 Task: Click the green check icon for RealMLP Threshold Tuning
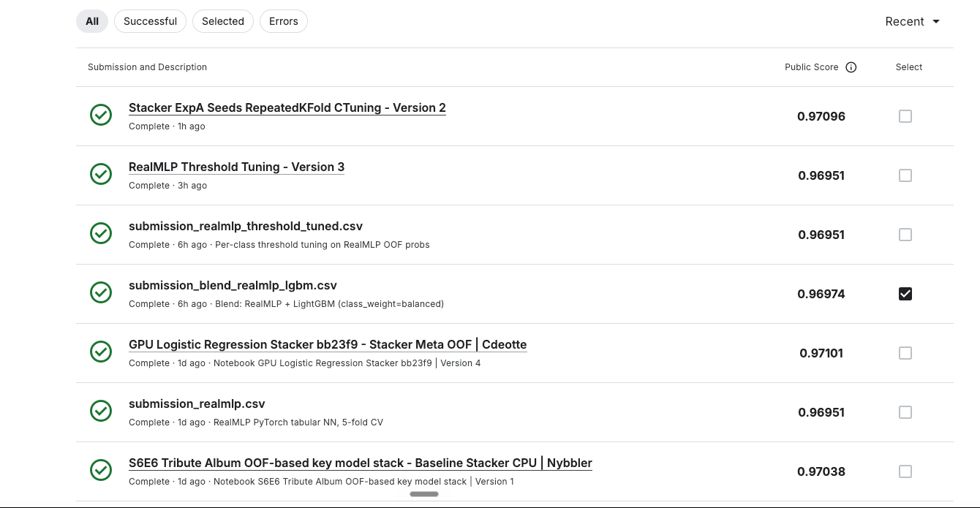click(x=101, y=174)
